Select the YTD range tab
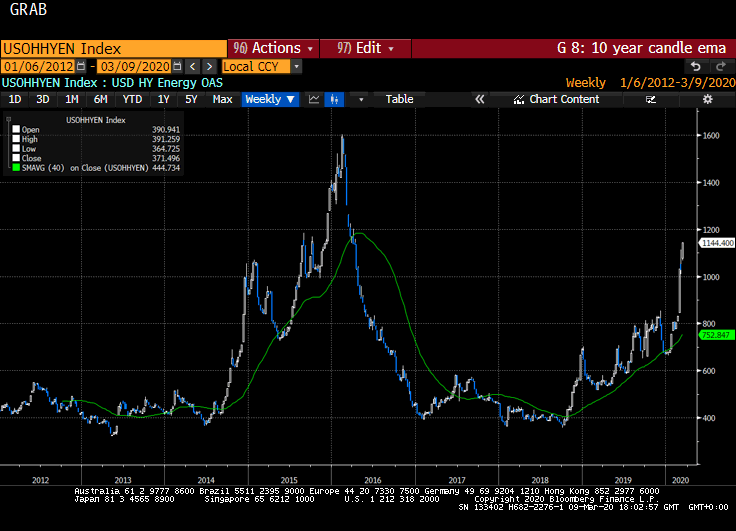Image resolution: width=736 pixels, height=531 pixels. click(132, 100)
